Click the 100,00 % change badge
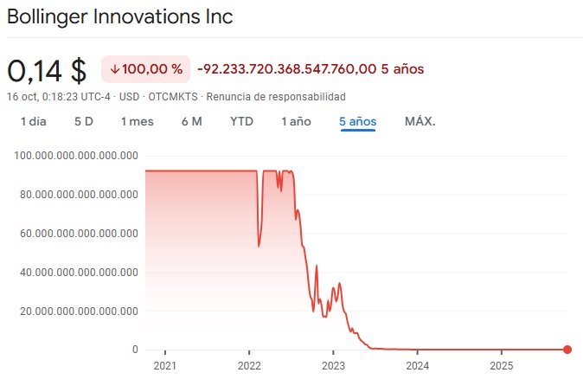 tap(145, 68)
